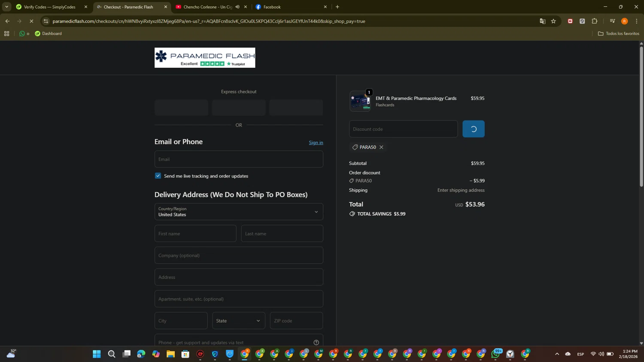Open the Chrome three-dot menu
This screenshot has width=644, height=362.
click(x=637, y=21)
